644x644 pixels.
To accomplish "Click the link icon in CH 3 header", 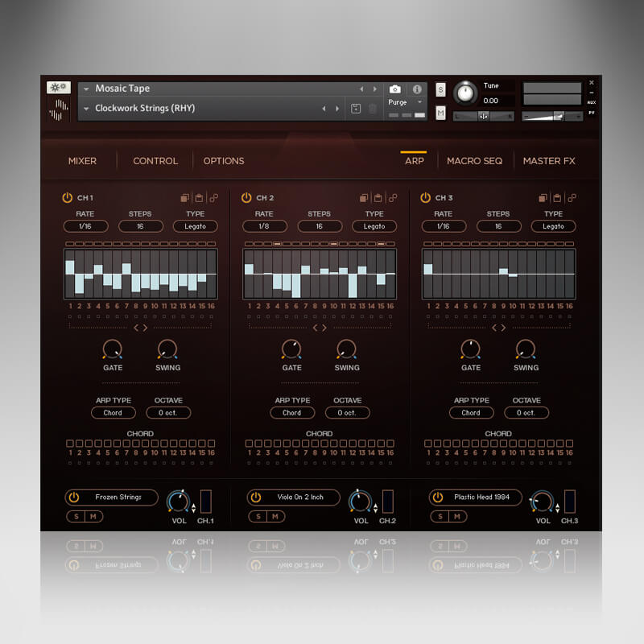I will coord(572,197).
